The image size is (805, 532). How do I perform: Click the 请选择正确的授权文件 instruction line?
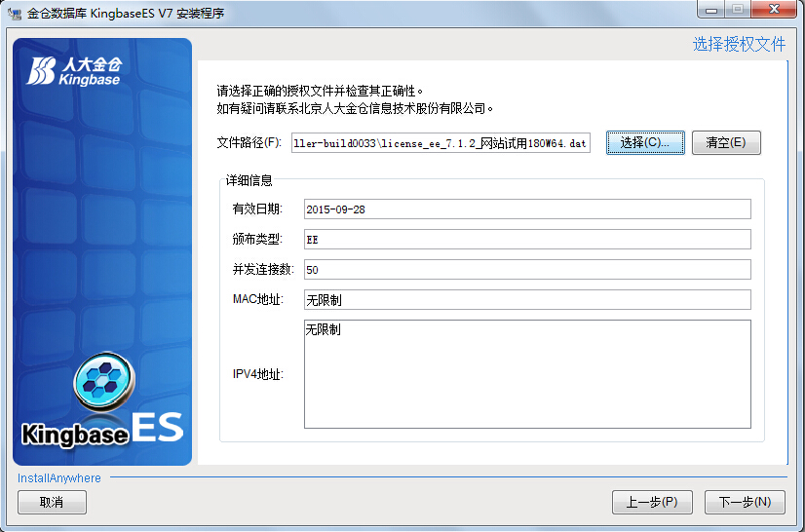pos(321,91)
